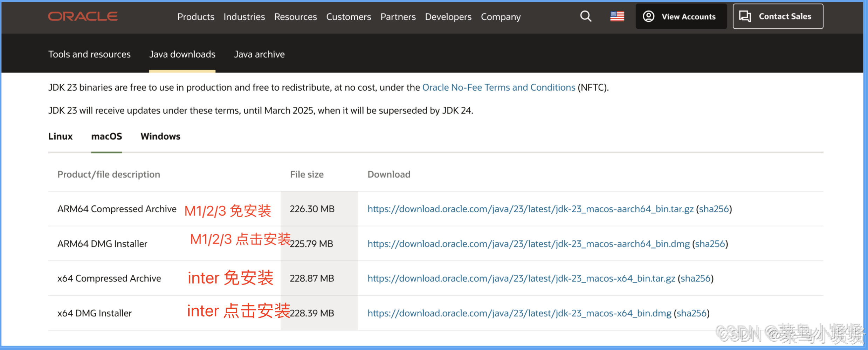868x350 pixels.
Task: Click the Oracle logo
Action: [x=83, y=16]
